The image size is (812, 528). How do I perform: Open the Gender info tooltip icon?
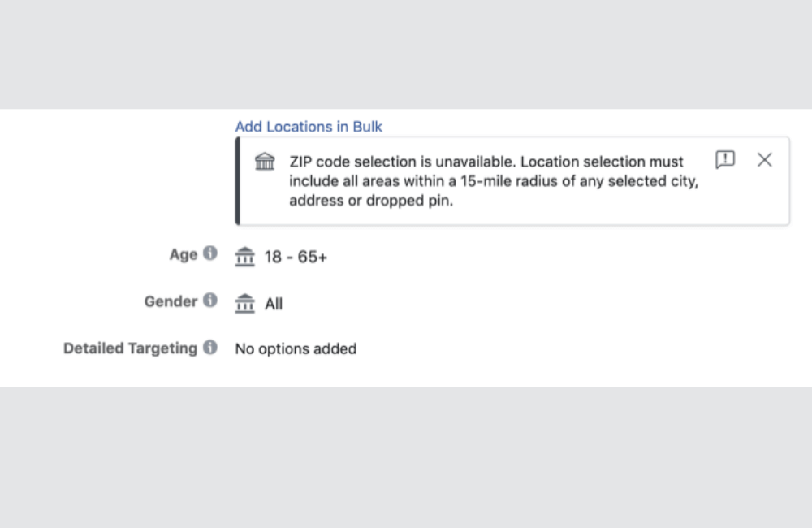[211, 300]
